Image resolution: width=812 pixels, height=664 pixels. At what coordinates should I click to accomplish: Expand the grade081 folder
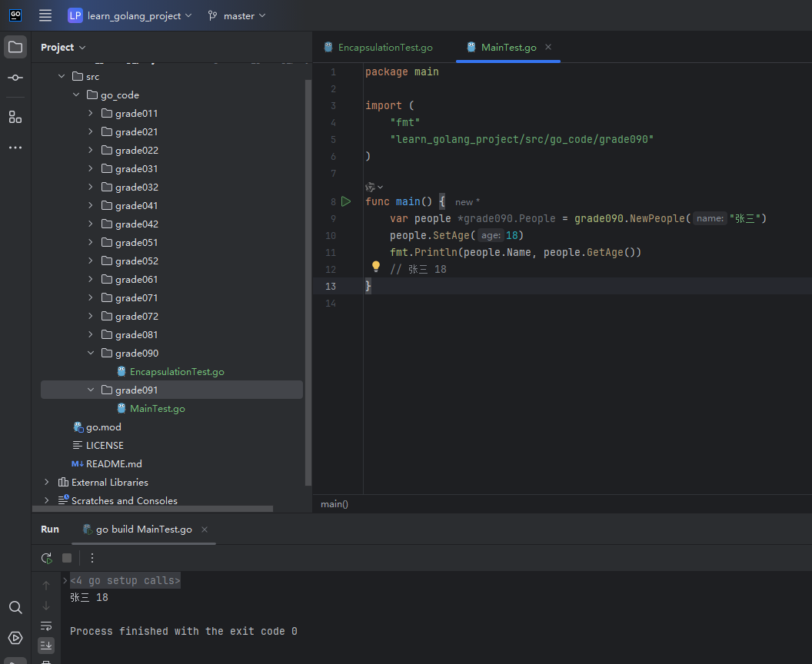pos(91,334)
